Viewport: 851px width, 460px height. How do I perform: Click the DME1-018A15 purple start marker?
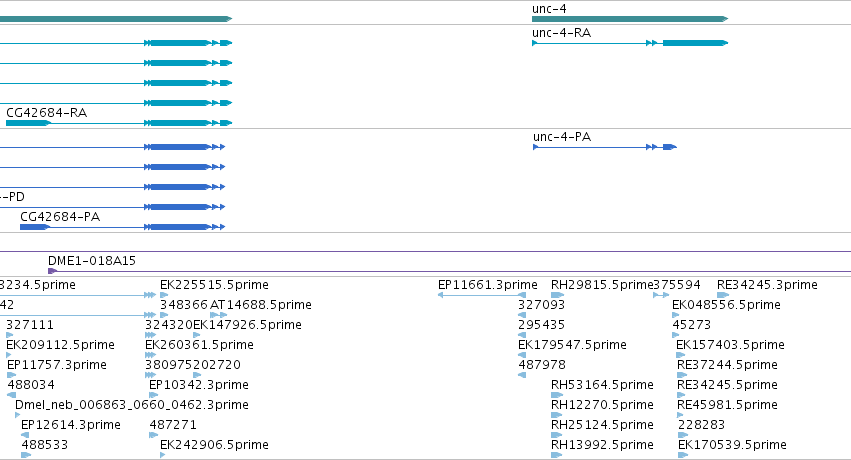52,271
